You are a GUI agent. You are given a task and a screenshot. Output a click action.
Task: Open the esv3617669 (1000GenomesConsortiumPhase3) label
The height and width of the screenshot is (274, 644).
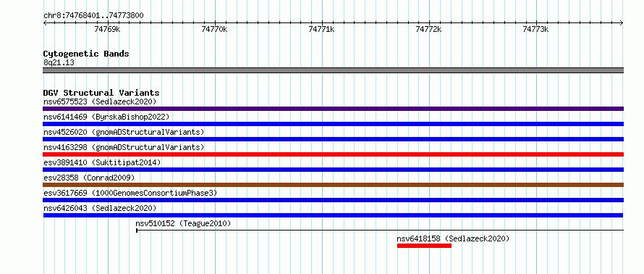(x=130, y=193)
